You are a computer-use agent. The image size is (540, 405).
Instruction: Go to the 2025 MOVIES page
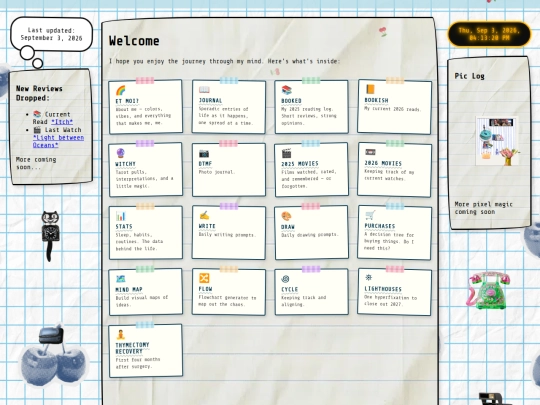pos(300,164)
